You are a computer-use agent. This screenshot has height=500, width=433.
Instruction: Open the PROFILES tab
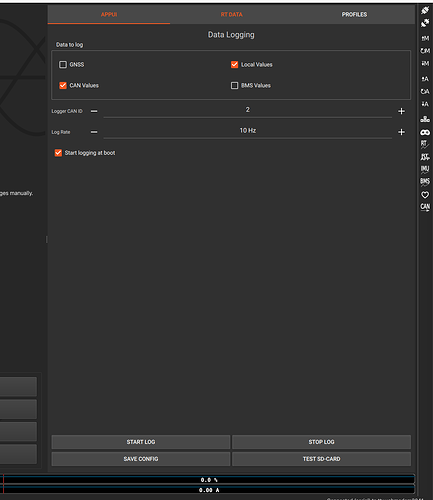coord(354,14)
